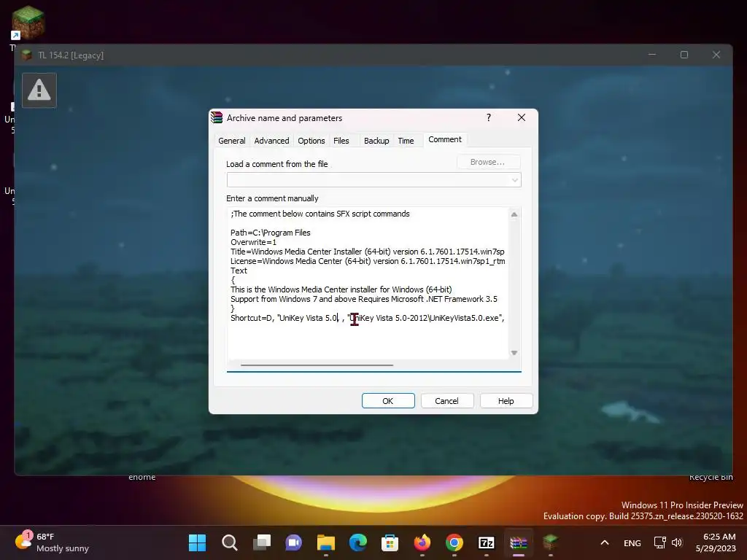Open Microsoft Store from the taskbar
This screenshot has height=560, width=747.
pyautogui.click(x=390, y=542)
